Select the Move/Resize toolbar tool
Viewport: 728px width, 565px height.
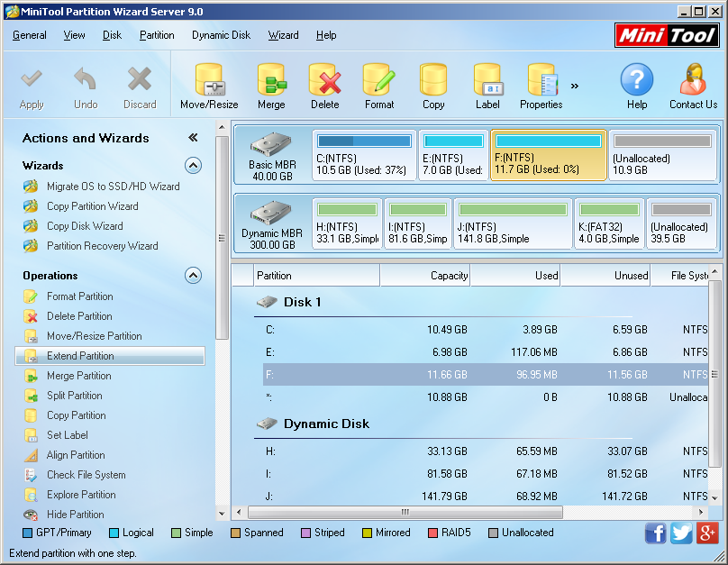tap(209, 87)
